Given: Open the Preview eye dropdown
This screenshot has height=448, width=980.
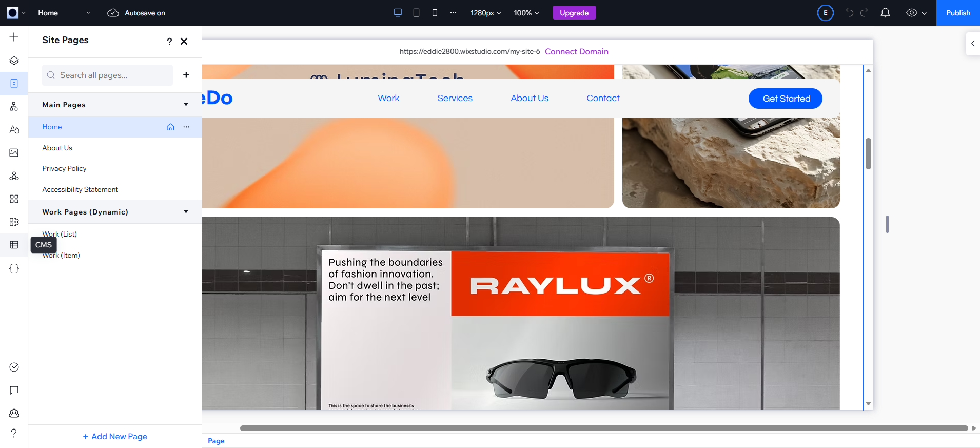Looking at the screenshot, I should pyautogui.click(x=916, y=13).
